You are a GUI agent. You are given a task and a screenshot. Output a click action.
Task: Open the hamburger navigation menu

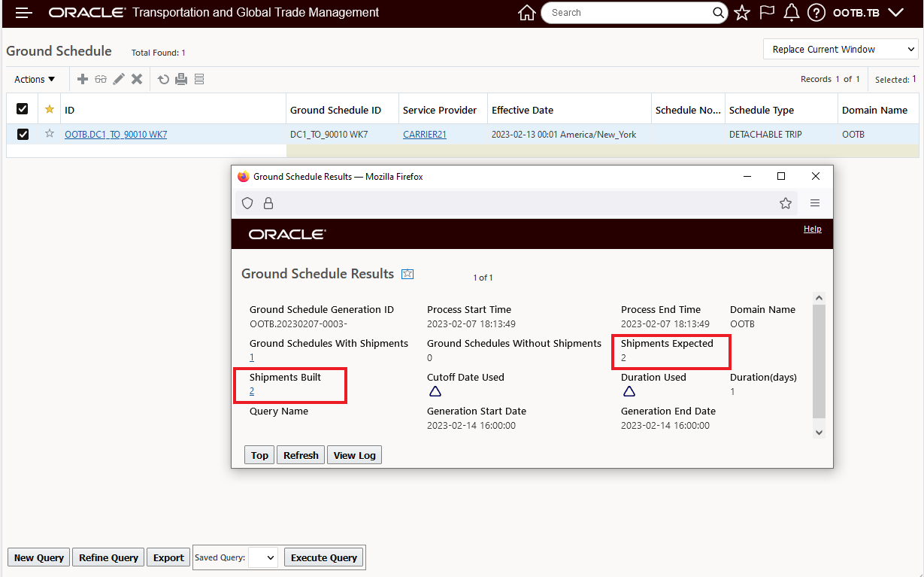point(24,13)
